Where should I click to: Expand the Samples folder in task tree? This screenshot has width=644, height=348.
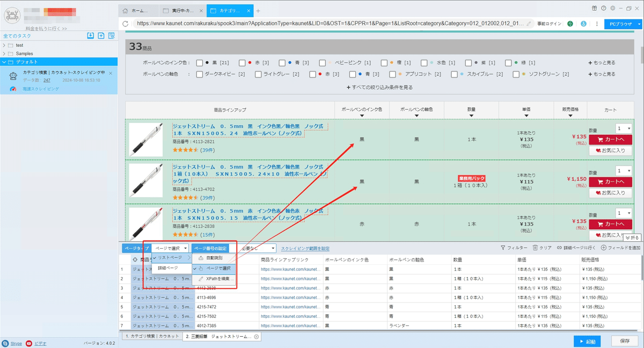pyautogui.click(x=4, y=54)
